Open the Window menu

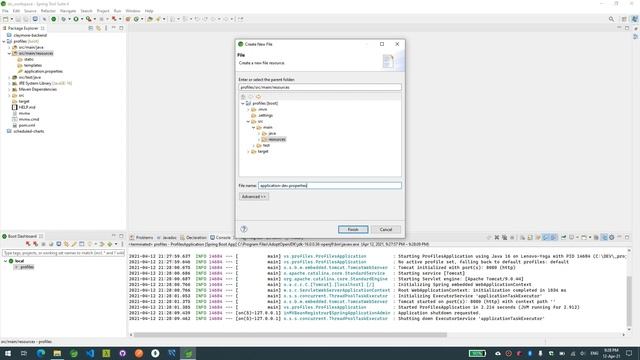point(133,11)
